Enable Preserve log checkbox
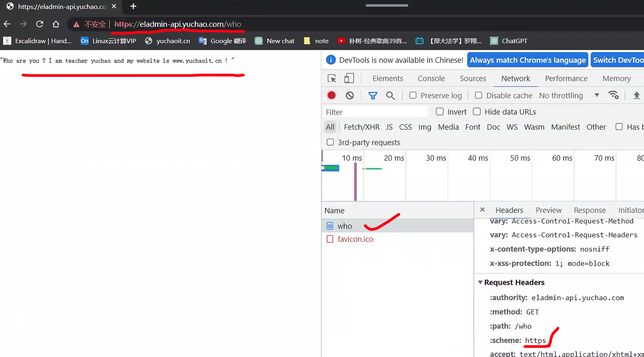The width and height of the screenshot is (644, 357). (413, 95)
